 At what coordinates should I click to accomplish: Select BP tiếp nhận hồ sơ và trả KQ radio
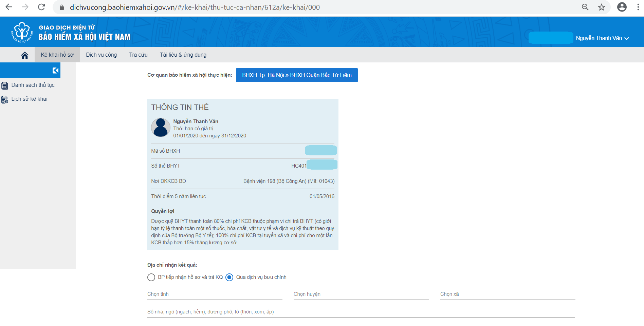pos(151,277)
